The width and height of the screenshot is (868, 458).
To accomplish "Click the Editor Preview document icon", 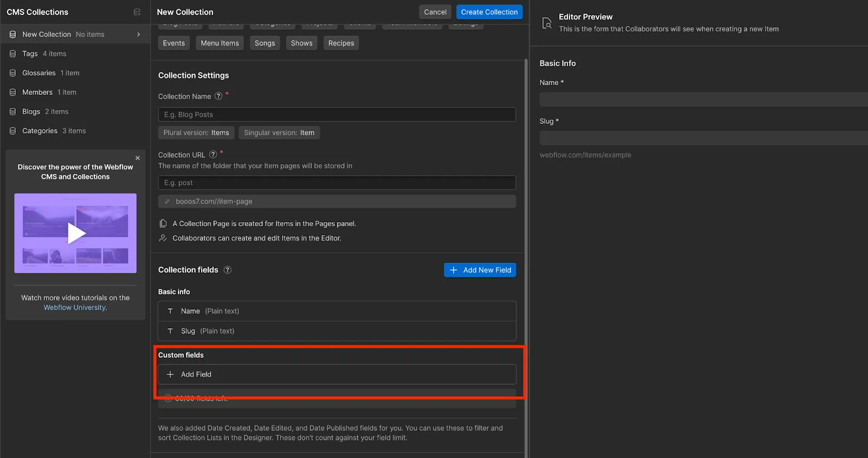I will coord(547,23).
